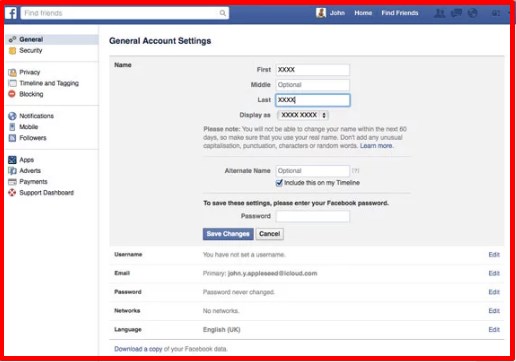Image resolution: width=516 pixels, height=362 pixels.
Task: Select the English (UK) language text
Action: click(221, 330)
